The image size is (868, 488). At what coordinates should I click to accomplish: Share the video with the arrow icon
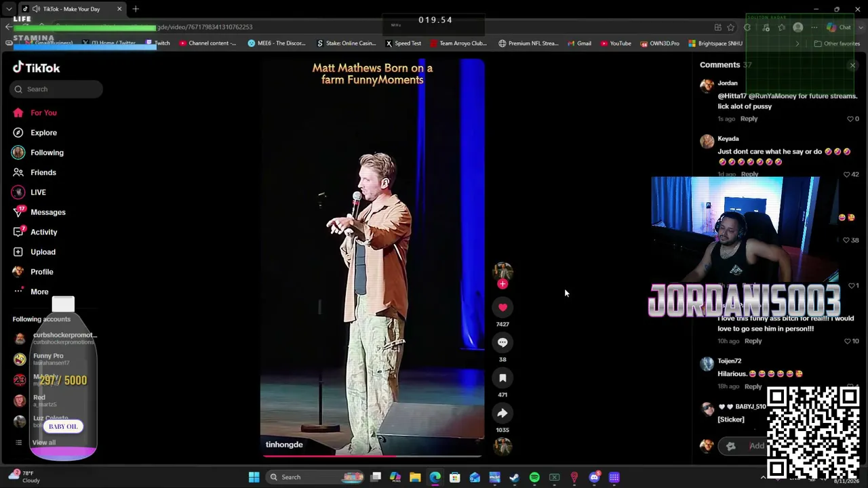coord(502,413)
